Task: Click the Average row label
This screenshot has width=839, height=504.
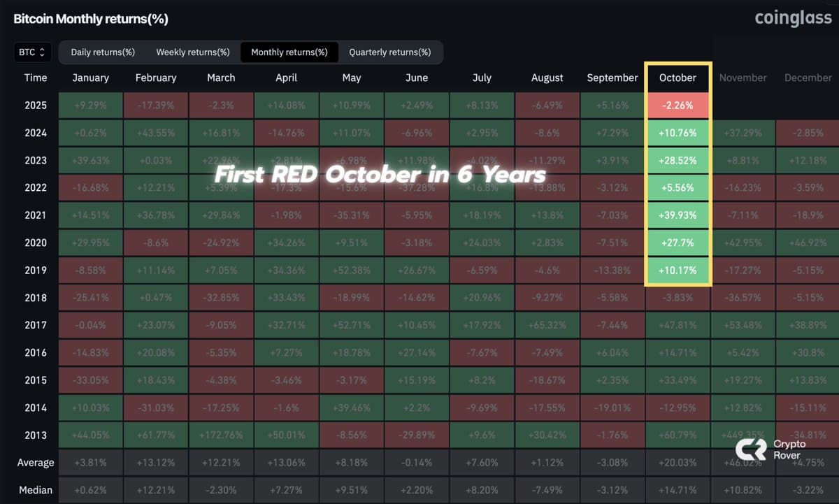Action: (x=35, y=462)
